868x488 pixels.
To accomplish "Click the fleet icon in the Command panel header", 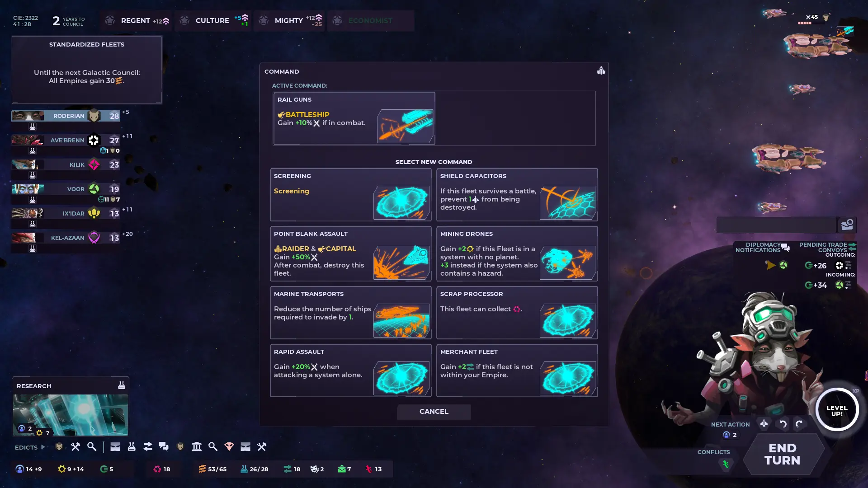I will click(x=601, y=70).
